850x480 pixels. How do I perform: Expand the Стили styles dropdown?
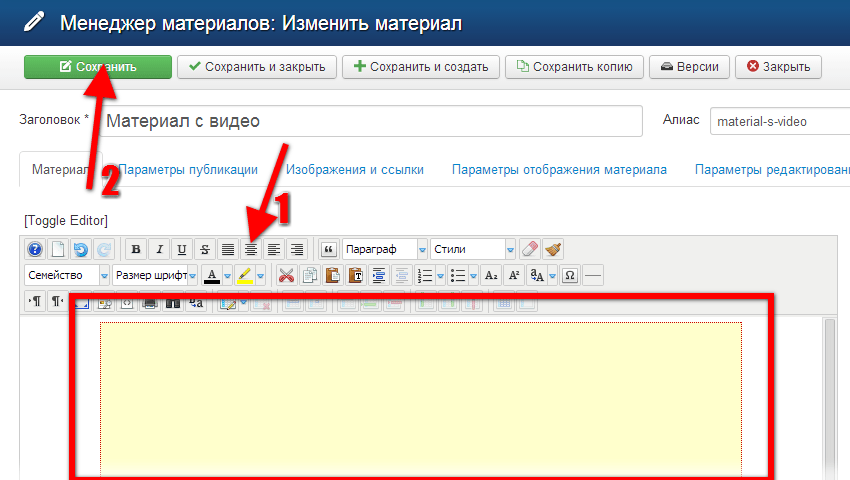coord(473,249)
